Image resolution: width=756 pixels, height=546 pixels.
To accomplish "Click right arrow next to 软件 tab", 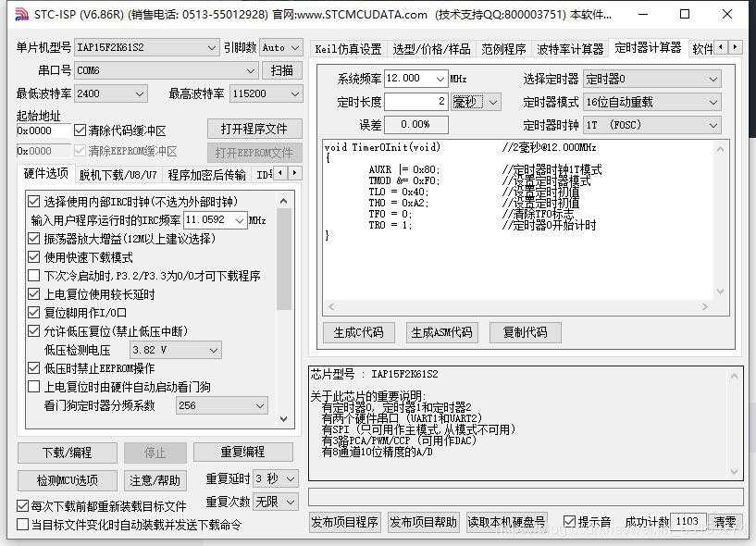I will click(x=735, y=47).
